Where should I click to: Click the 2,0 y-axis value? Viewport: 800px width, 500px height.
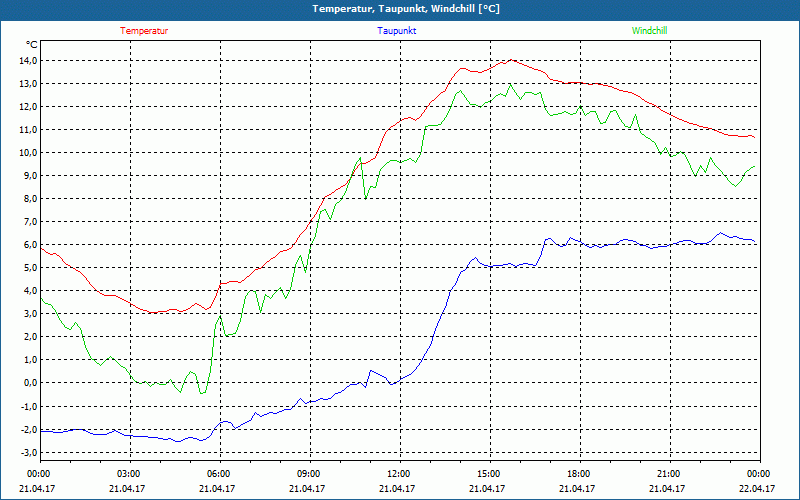pos(31,337)
